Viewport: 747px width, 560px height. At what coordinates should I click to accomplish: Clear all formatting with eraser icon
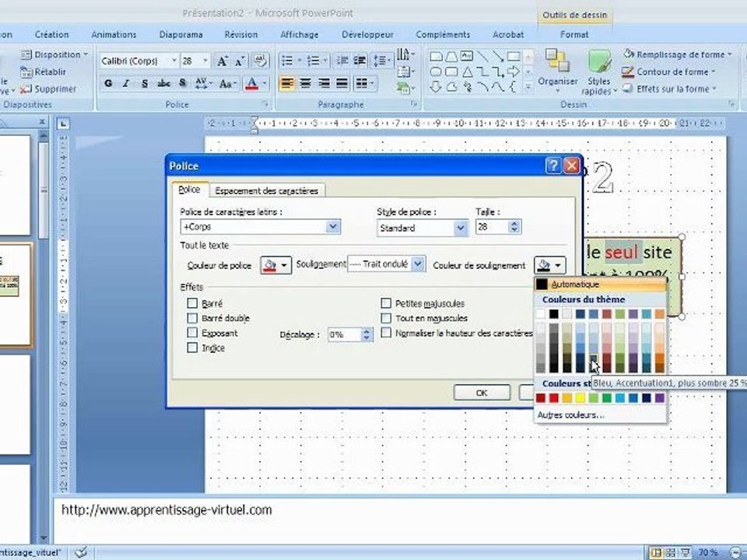click(260, 61)
